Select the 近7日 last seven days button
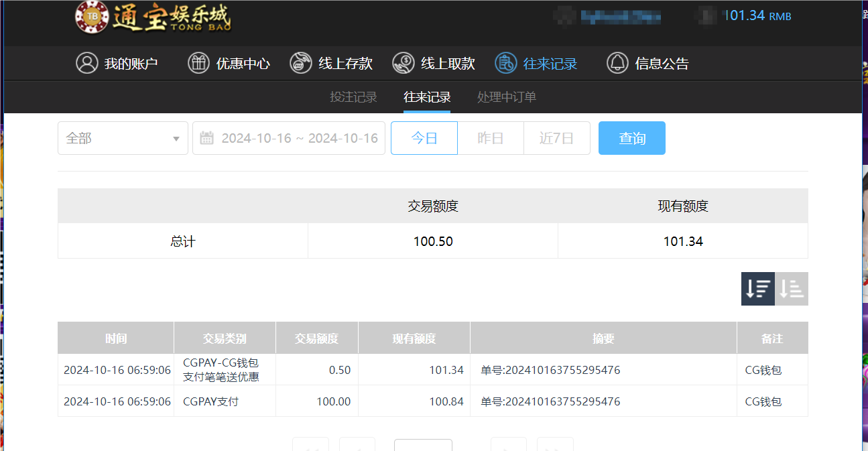This screenshot has width=868, height=451. click(556, 138)
